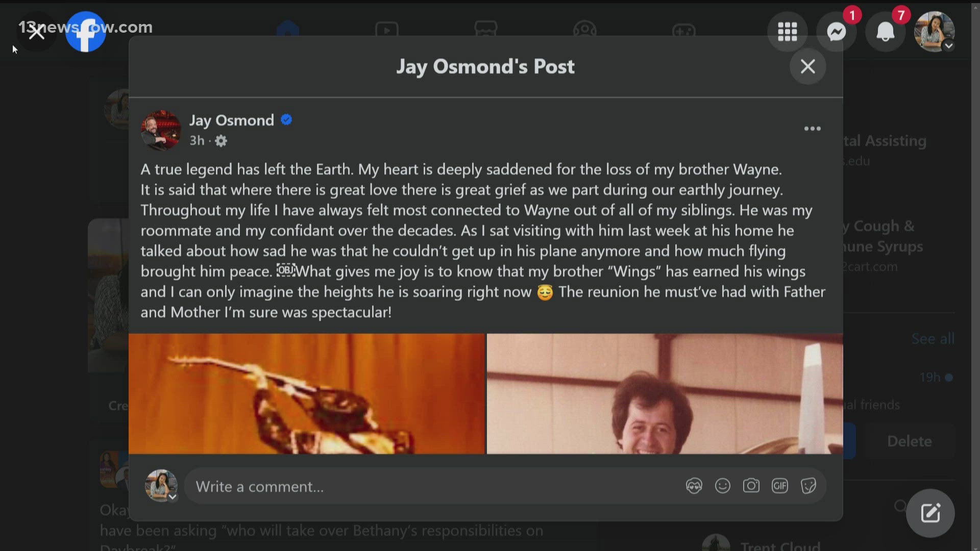Screen dimensions: 980x551
Task: Open the grid menu icon
Action: 788,32
